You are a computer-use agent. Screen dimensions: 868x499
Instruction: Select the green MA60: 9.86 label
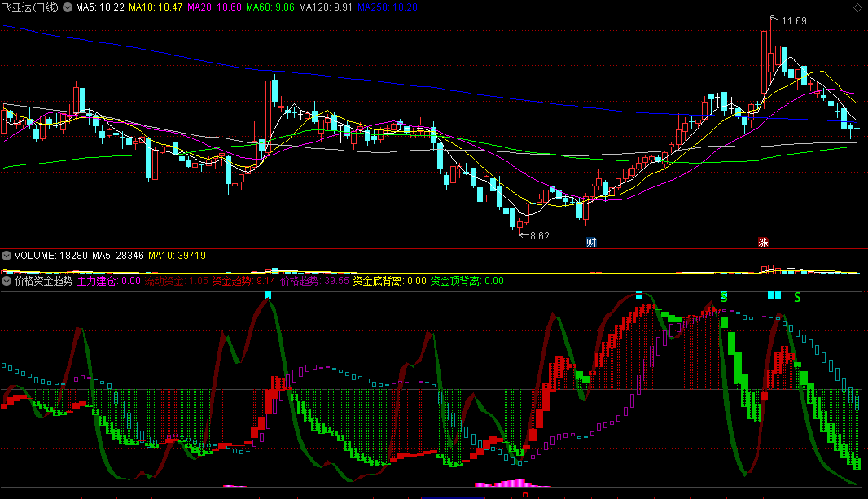point(270,8)
